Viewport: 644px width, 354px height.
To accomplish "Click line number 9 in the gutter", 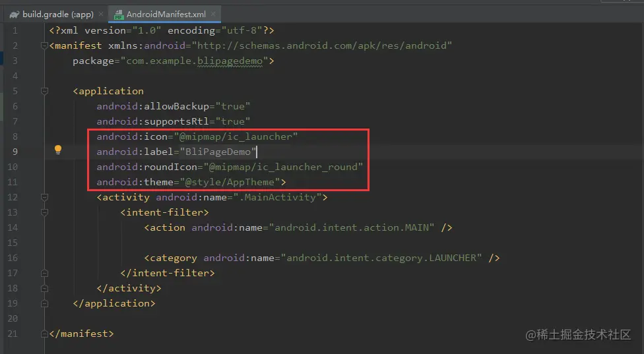I will [15, 152].
